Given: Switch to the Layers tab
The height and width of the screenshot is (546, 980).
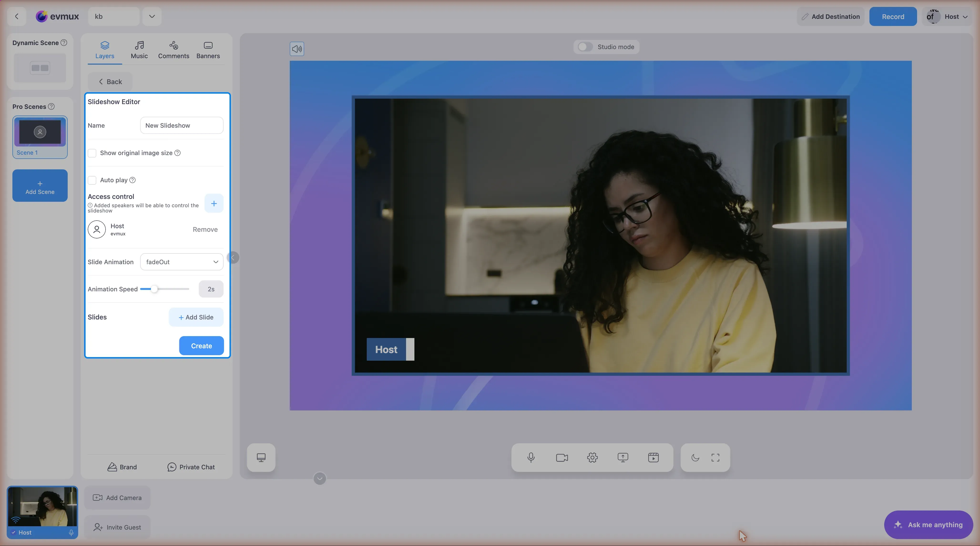Looking at the screenshot, I should tap(105, 50).
